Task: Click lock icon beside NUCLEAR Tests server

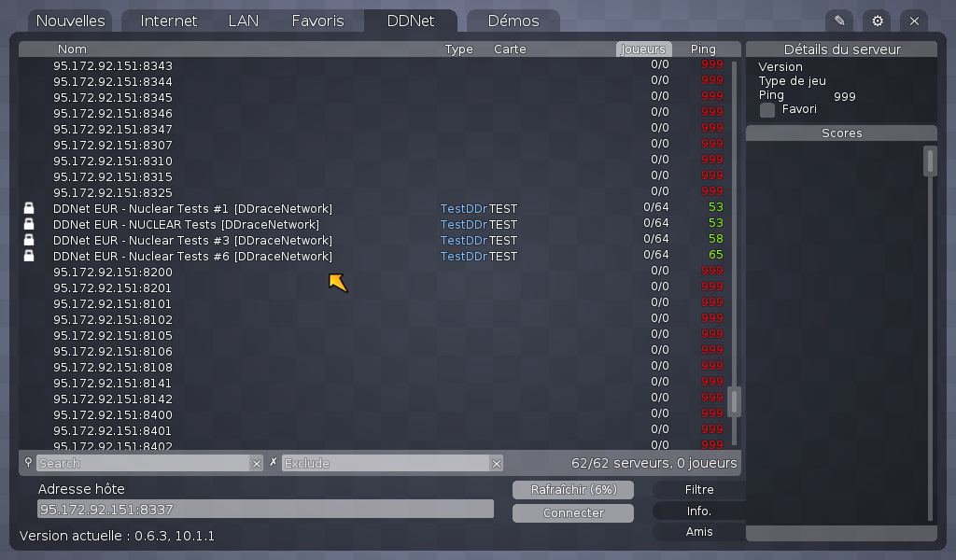Action: point(28,224)
